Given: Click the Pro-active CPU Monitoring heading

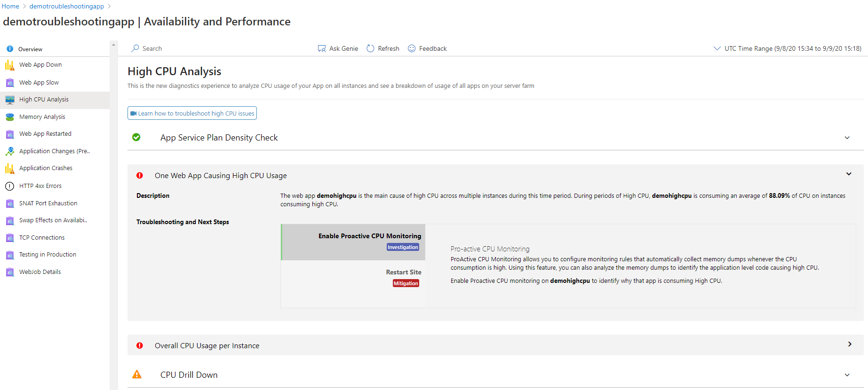Looking at the screenshot, I should (x=490, y=249).
